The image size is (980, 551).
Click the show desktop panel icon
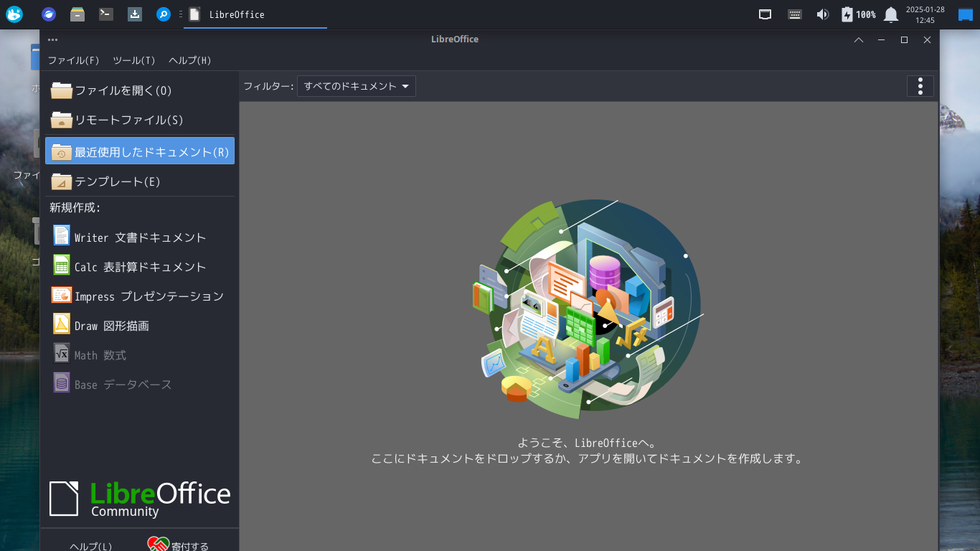coord(966,14)
